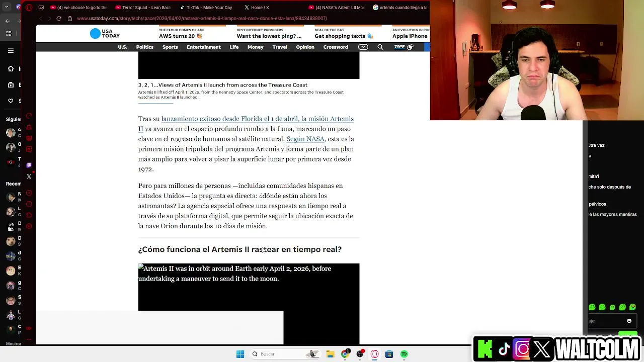Switch to the Home / X tab
This screenshot has height=362, width=644.
point(257,8)
